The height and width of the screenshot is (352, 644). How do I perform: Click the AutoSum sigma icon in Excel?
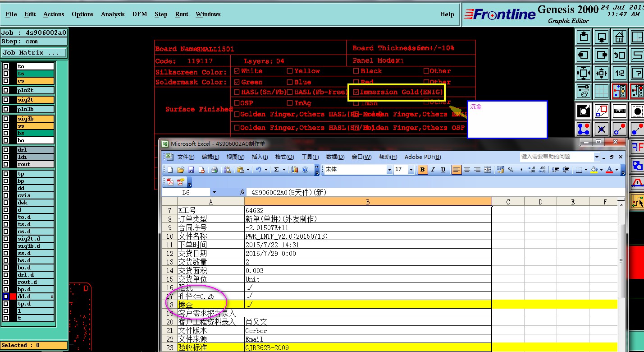point(277,170)
